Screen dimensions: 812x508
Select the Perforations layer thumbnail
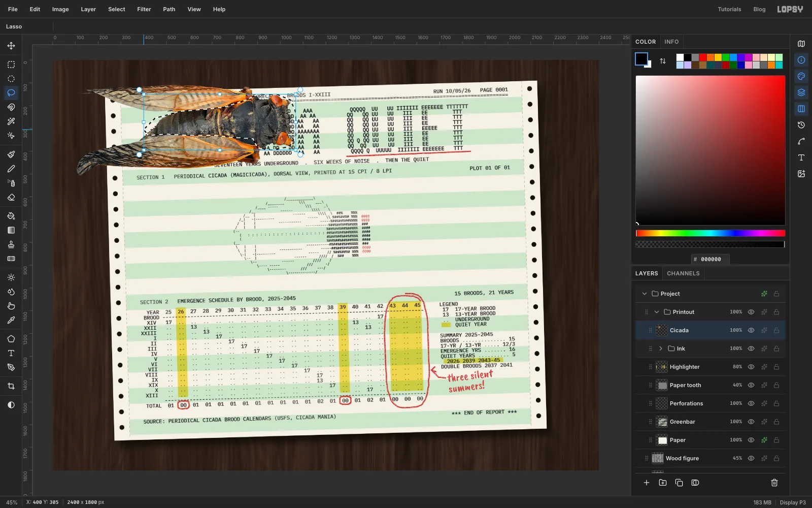(662, 403)
